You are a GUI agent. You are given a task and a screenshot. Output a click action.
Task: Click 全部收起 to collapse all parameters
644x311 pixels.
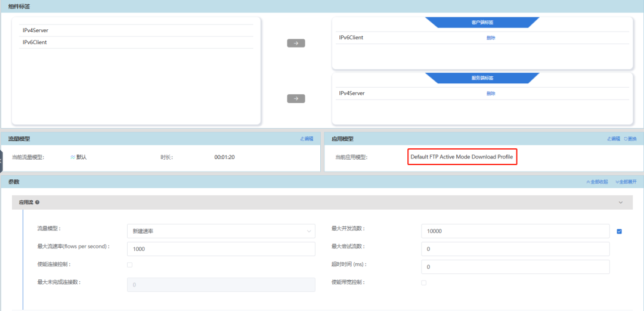(597, 182)
